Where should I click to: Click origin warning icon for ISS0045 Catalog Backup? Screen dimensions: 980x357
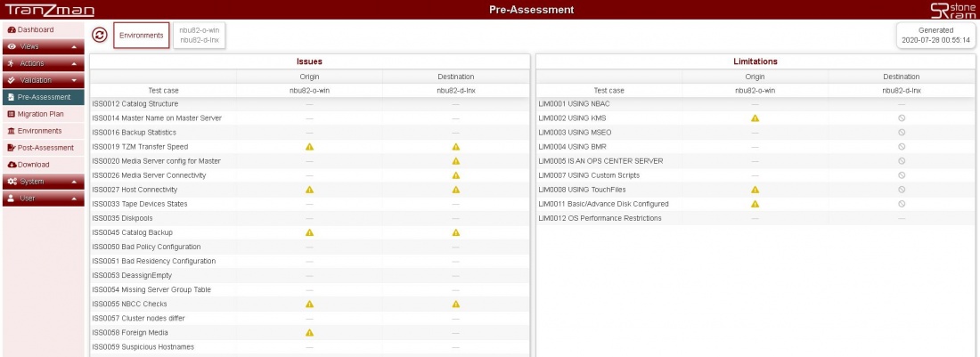pos(310,232)
